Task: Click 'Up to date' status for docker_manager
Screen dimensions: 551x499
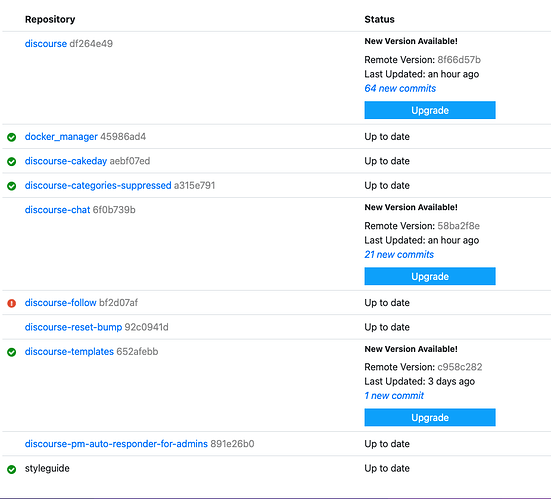Action: point(387,137)
